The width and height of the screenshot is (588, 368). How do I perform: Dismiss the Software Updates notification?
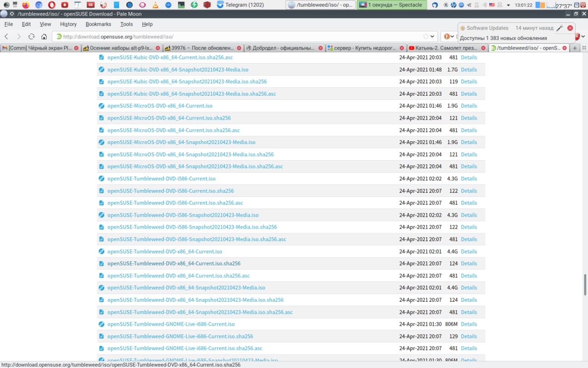pyautogui.click(x=570, y=28)
